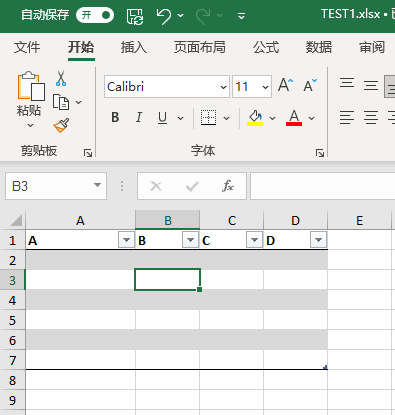The height and width of the screenshot is (415, 395).
Task: Click the Undo arrow icon
Action: [x=164, y=16]
